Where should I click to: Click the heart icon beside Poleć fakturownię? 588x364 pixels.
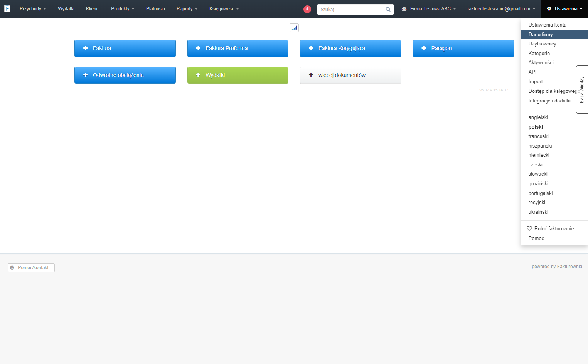pyautogui.click(x=529, y=228)
